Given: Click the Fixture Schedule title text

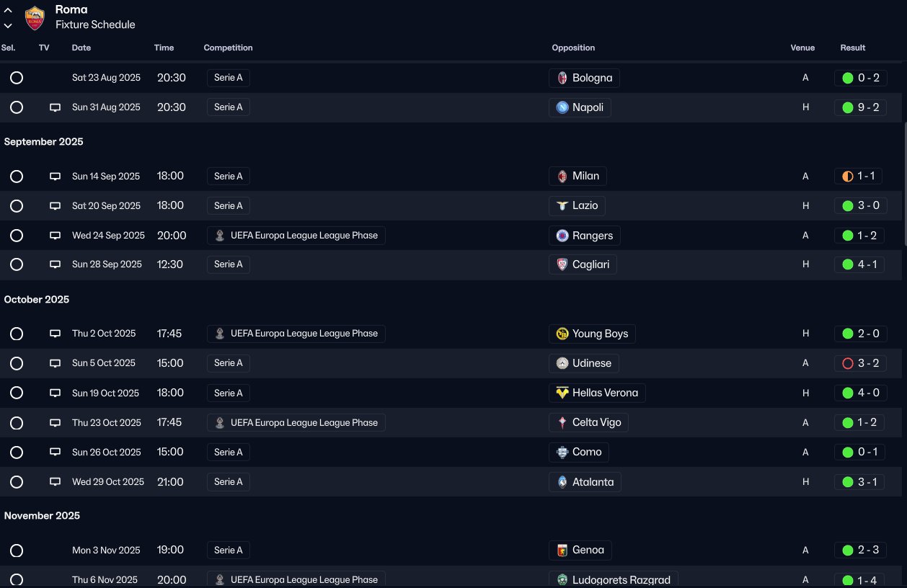Looking at the screenshot, I should (x=95, y=24).
